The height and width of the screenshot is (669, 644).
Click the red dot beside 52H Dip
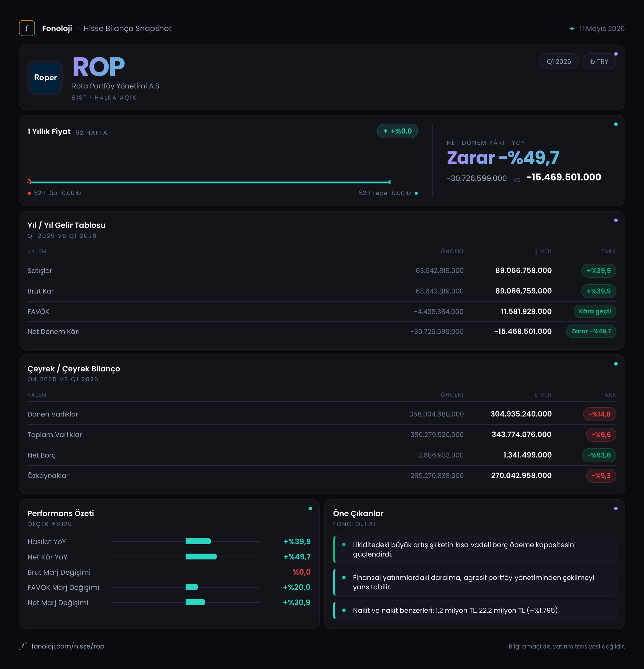29,193
